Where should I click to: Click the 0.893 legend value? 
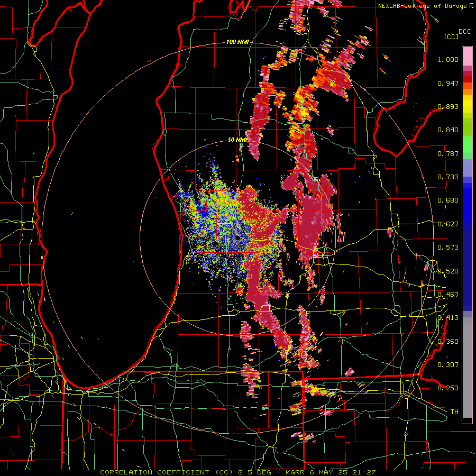coord(448,106)
